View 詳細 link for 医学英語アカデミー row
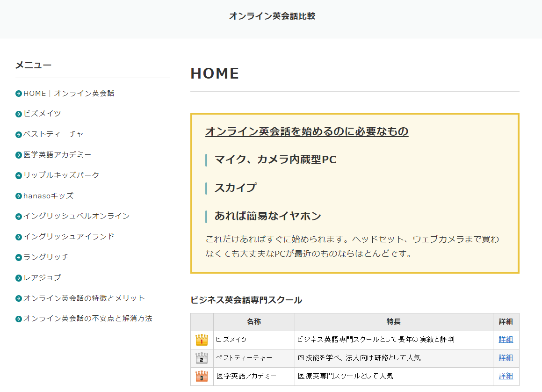Viewport: 542px width, 392px height. [506, 376]
